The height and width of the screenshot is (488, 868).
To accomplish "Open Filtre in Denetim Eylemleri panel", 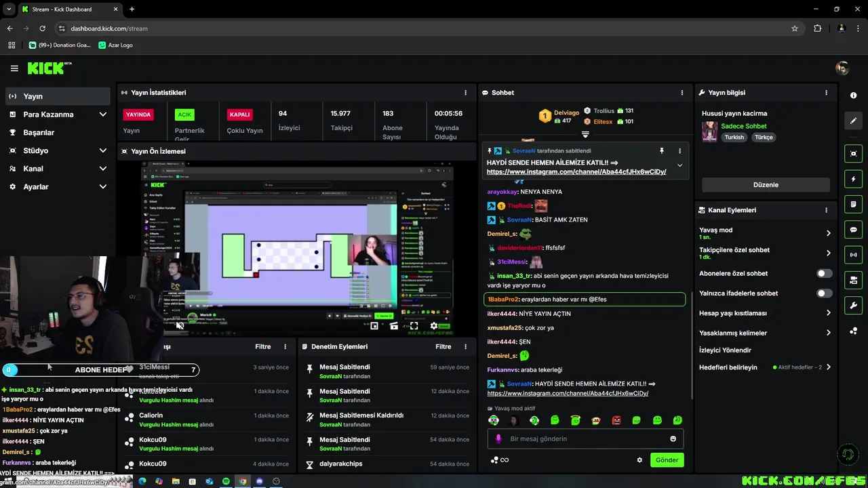I will tap(443, 347).
